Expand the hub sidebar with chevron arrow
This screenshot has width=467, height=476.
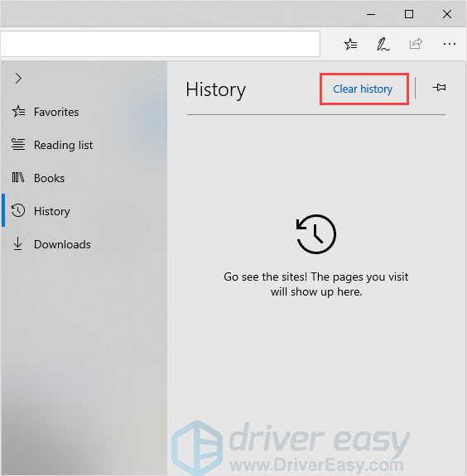(18, 79)
